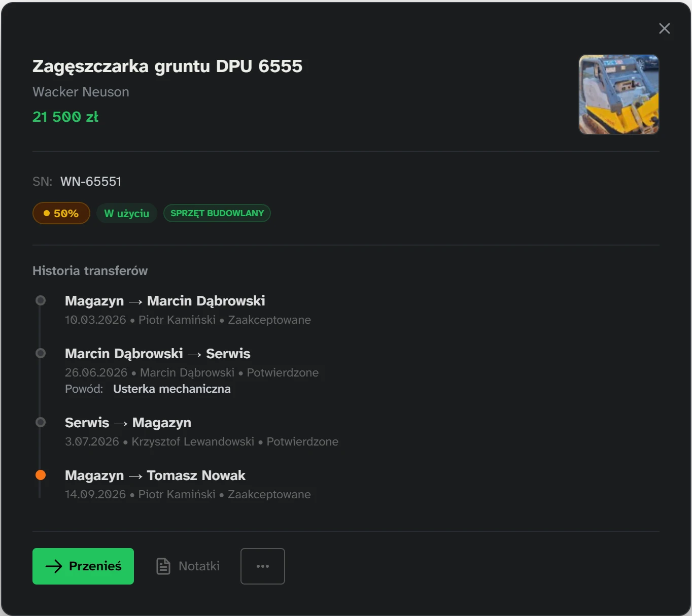Select the orange Magazyn → Tomasz Nowak marker
This screenshot has height=616, width=692.
(x=41, y=475)
